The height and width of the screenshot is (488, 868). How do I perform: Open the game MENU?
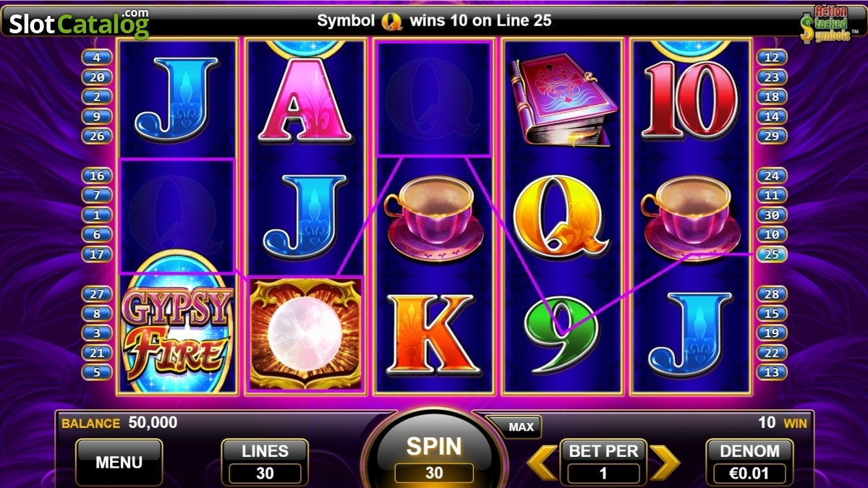[119, 462]
